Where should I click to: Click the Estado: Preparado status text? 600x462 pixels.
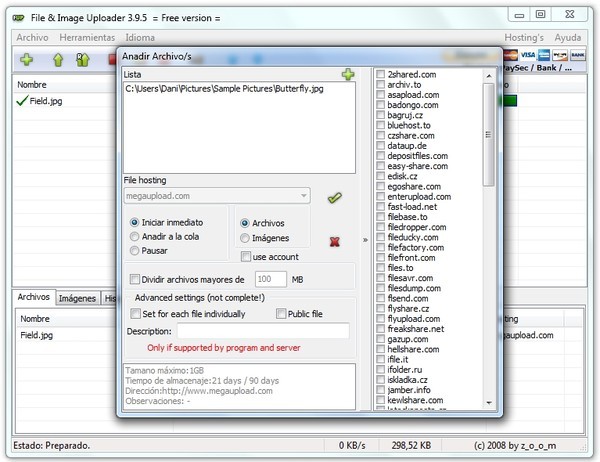pyautogui.click(x=52, y=445)
